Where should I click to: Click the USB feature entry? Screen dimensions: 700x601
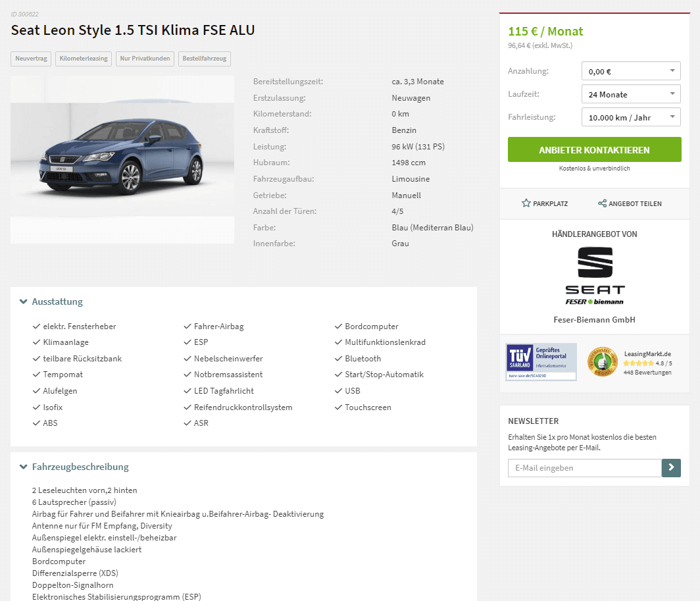(352, 391)
